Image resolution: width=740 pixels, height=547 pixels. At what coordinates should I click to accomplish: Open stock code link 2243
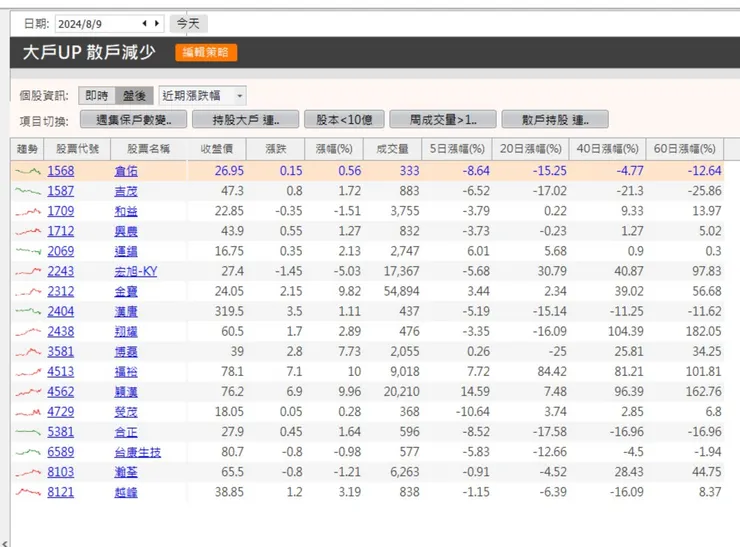pos(60,271)
